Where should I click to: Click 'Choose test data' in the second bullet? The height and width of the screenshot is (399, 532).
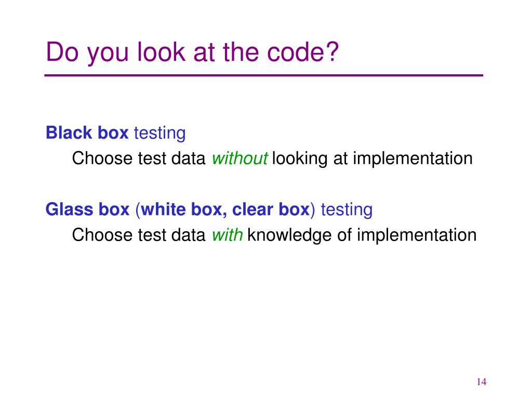(139, 235)
